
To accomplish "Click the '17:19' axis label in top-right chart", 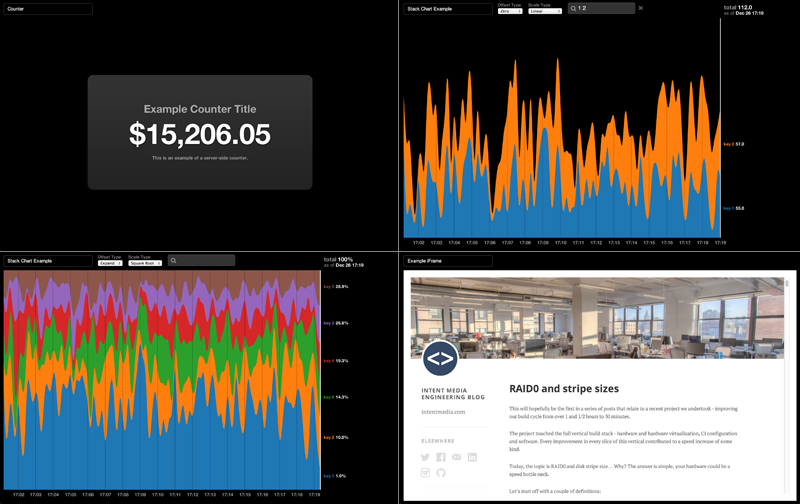I will click(x=720, y=243).
